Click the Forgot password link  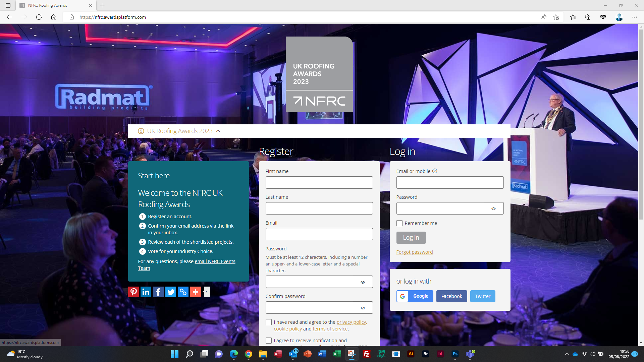coord(415,252)
